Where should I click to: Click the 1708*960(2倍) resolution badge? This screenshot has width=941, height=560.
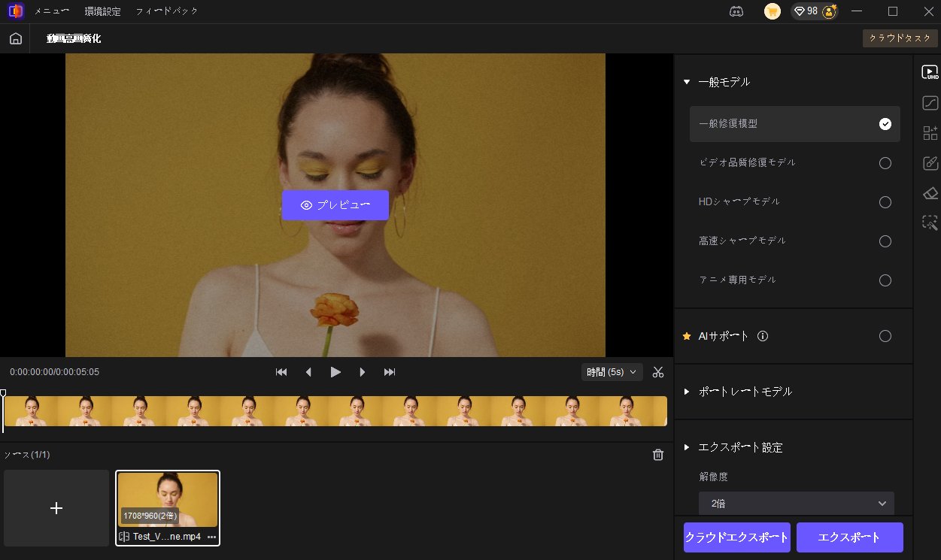coord(150,516)
